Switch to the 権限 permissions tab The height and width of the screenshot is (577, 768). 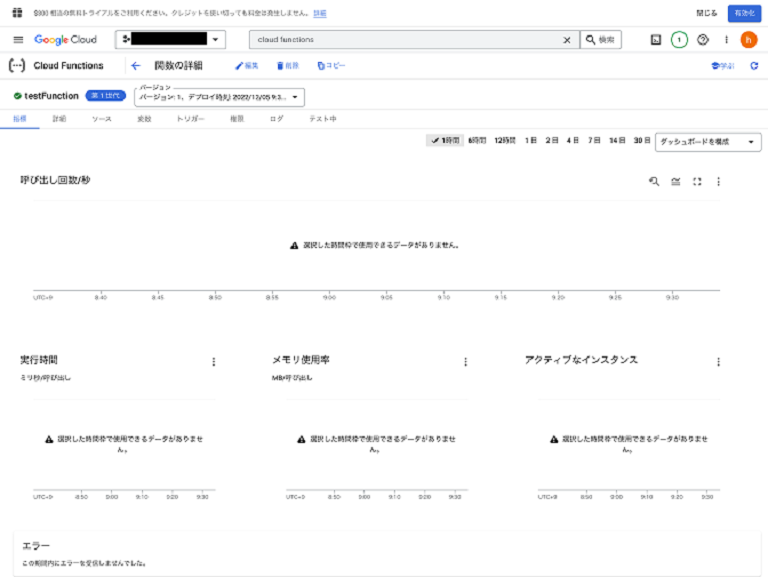(x=237, y=119)
